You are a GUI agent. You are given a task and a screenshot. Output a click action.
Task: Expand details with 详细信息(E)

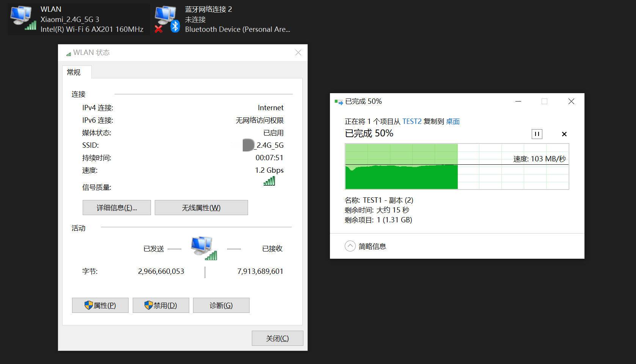(116, 208)
